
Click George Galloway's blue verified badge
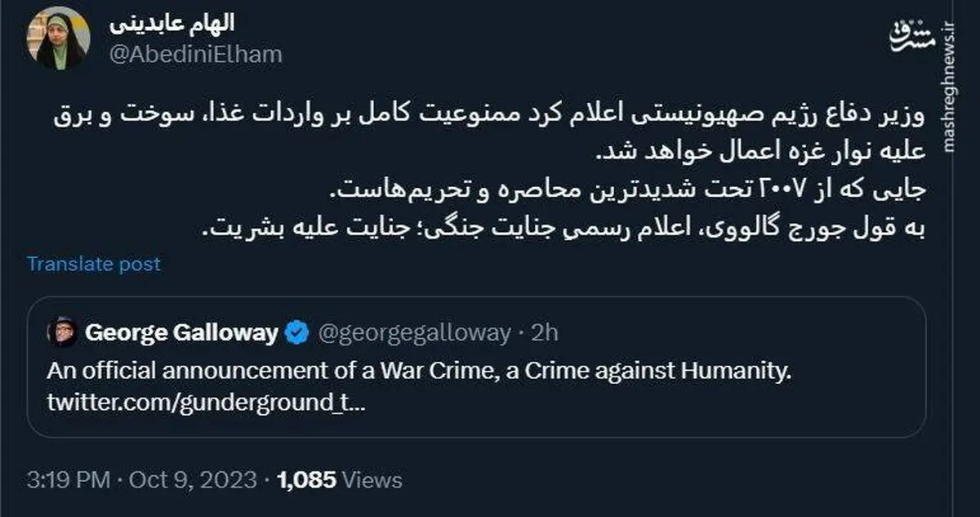296,332
